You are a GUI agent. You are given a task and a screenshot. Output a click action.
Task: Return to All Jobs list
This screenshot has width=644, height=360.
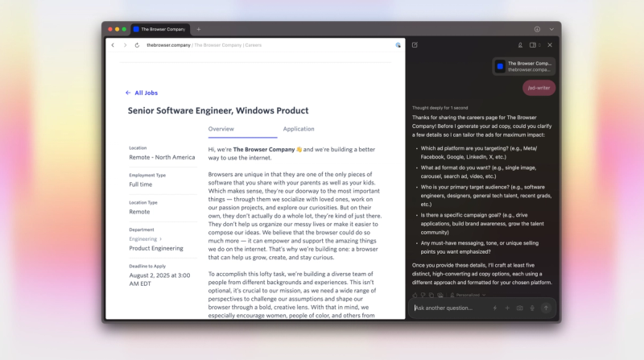pos(142,93)
